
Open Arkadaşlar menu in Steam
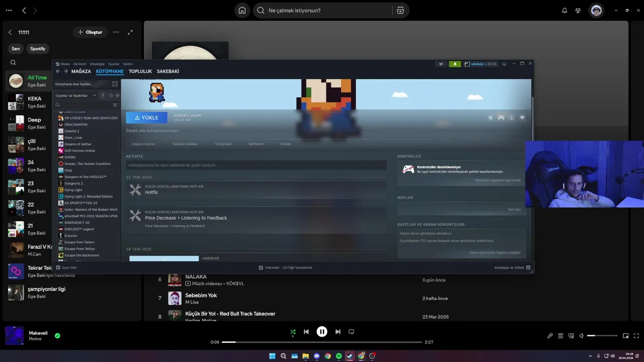97,64
